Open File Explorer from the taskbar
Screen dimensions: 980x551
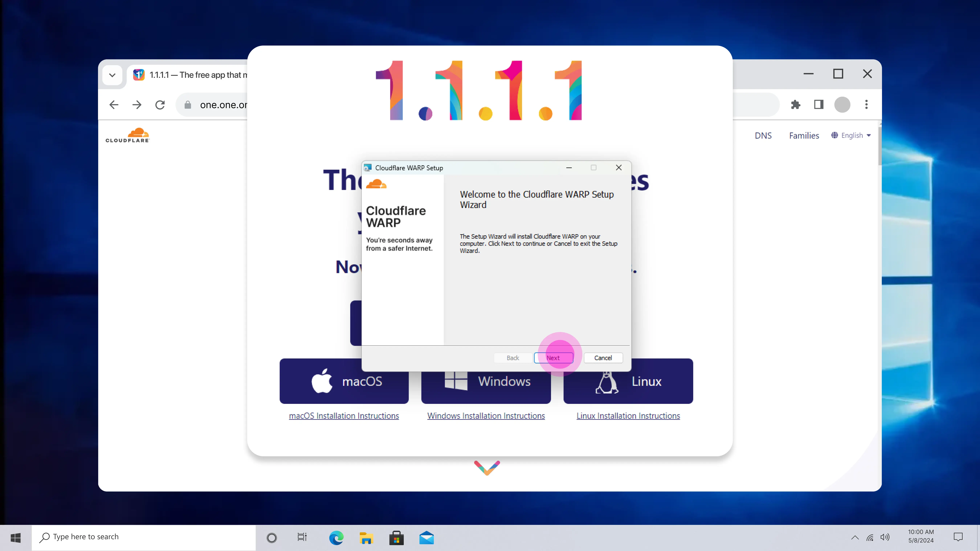pos(366,538)
